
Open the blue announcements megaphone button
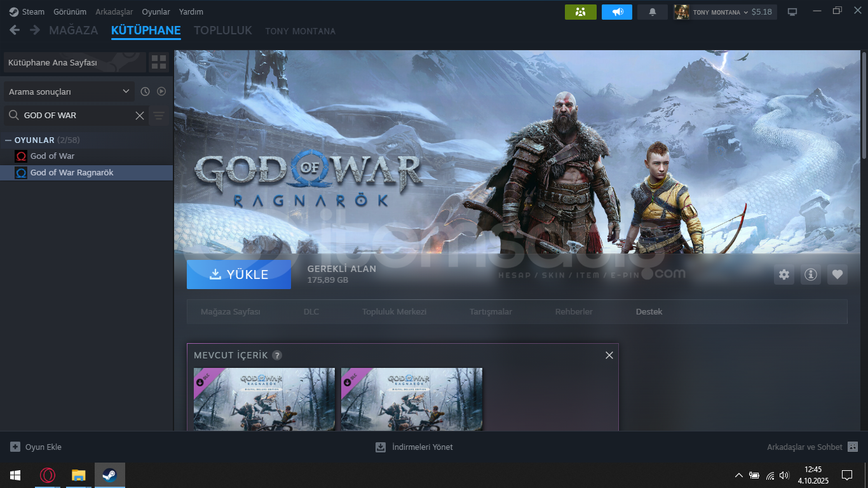tap(617, 12)
